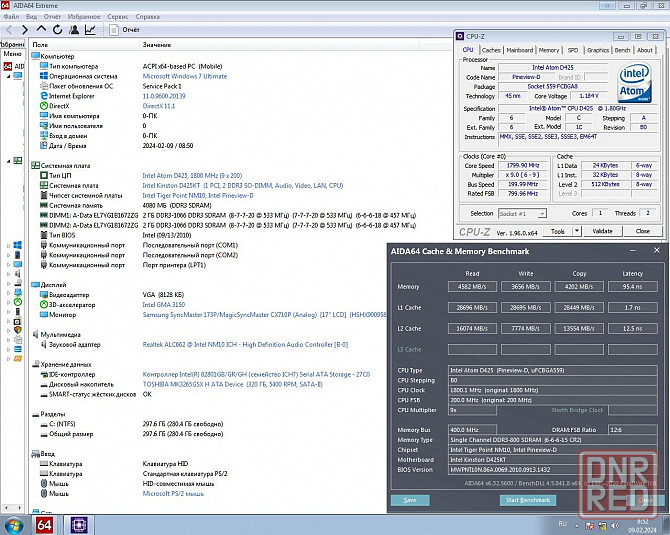Click the Back navigation arrow in AIDA64 toolbar

pyautogui.click(x=10, y=30)
